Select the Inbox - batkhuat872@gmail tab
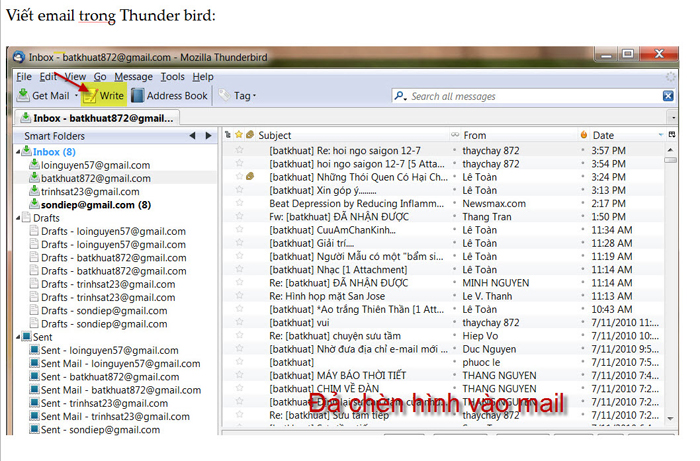 (97, 118)
